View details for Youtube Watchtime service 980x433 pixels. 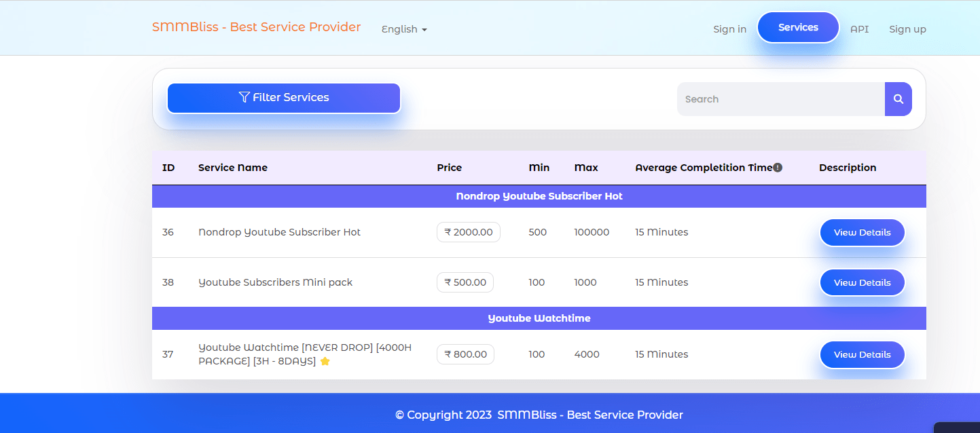pyautogui.click(x=862, y=354)
